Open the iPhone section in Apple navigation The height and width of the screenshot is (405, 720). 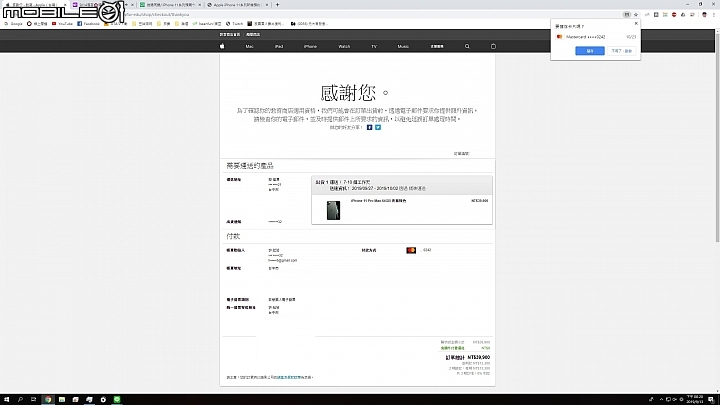tap(310, 46)
